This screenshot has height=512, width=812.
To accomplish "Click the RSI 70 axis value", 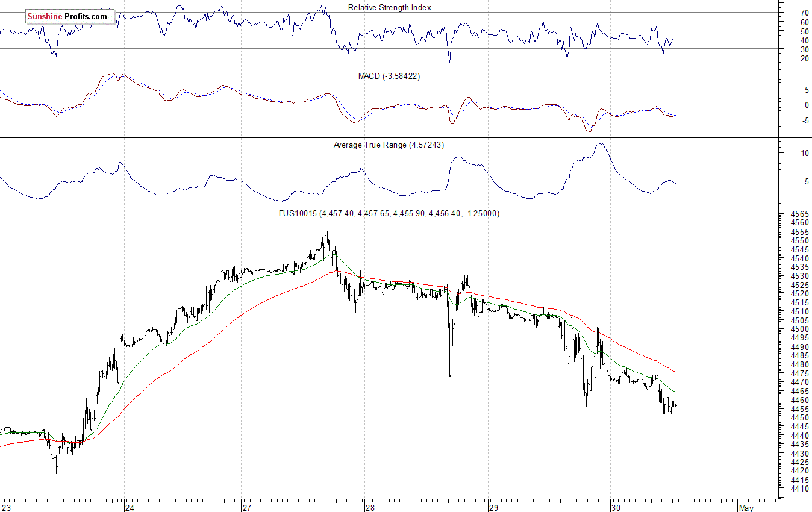I will coord(805,13).
